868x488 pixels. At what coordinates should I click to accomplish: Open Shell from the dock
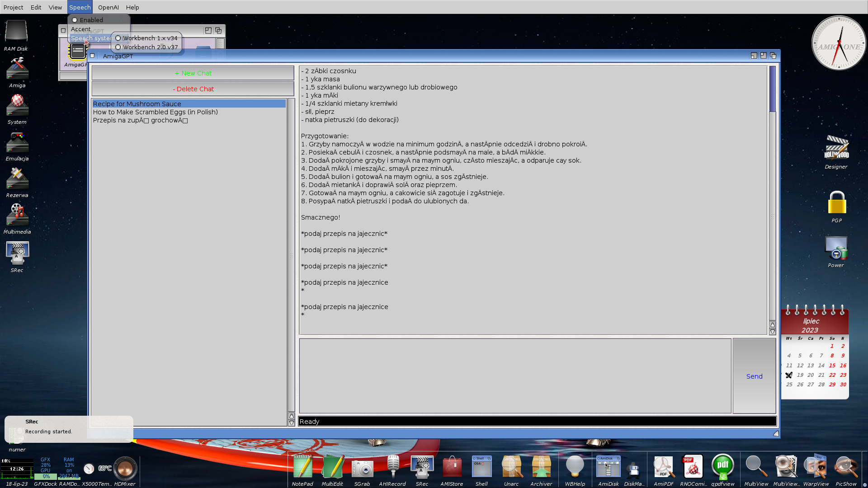[x=481, y=467]
